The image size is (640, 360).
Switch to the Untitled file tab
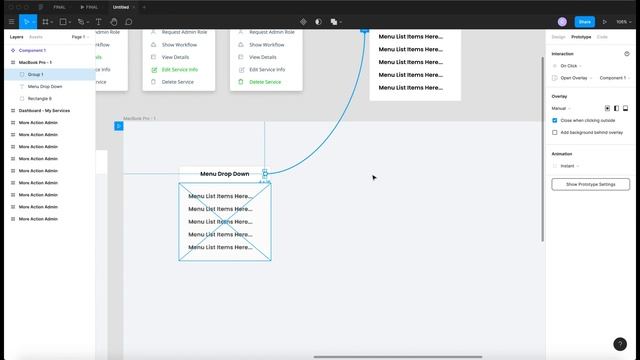[120, 7]
